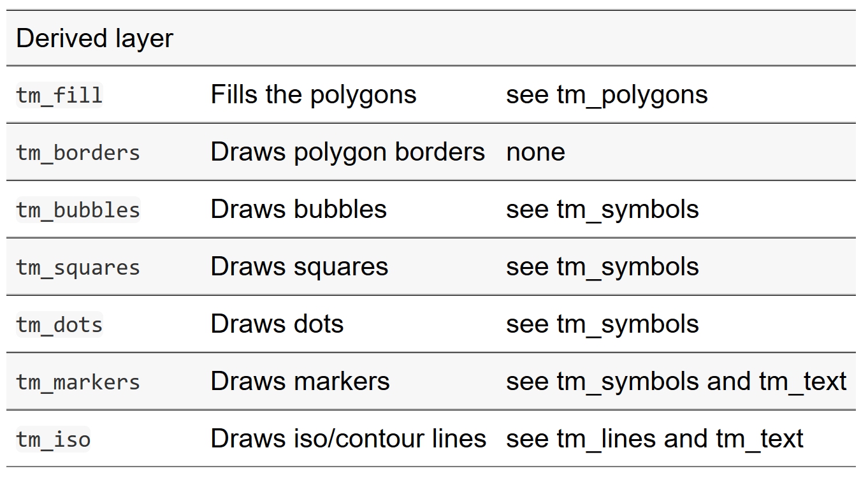
Task: Click the tm_markers code label
Action: pyautogui.click(x=78, y=382)
